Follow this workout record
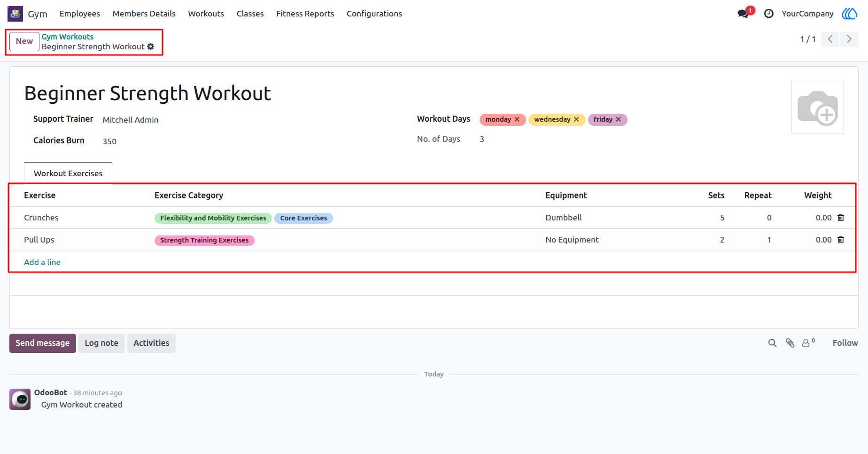The width and height of the screenshot is (868, 454). 845,343
